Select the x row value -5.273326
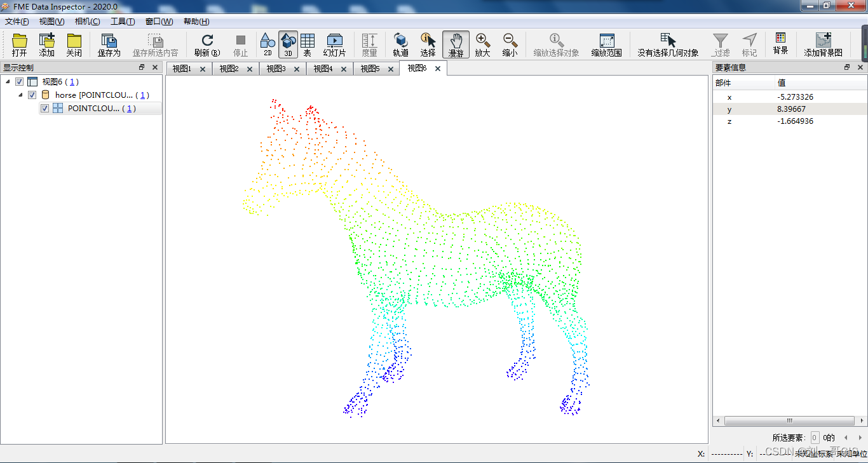868x463 pixels. coord(795,97)
